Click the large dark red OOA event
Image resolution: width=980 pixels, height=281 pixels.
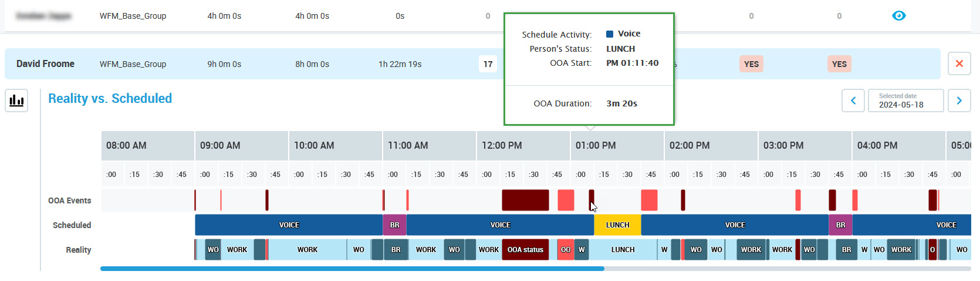click(x=525, y=200)
